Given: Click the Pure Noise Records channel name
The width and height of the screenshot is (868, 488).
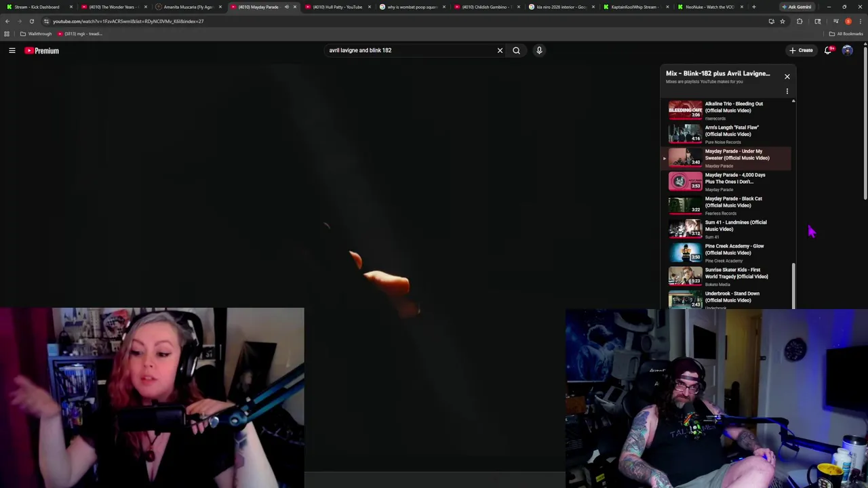Looking at the screenshot, I should click(723, 142).
